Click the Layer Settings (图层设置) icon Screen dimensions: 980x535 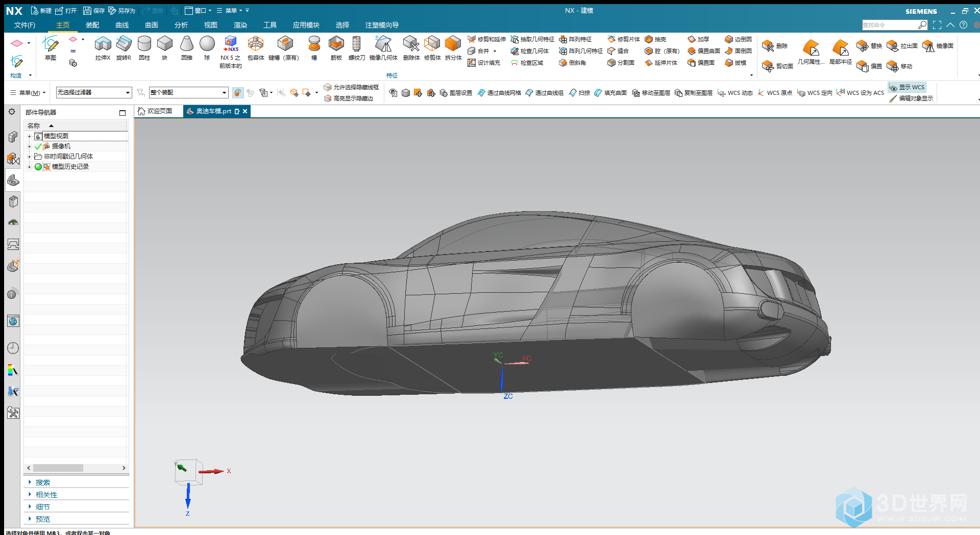(x=456, y=93)
